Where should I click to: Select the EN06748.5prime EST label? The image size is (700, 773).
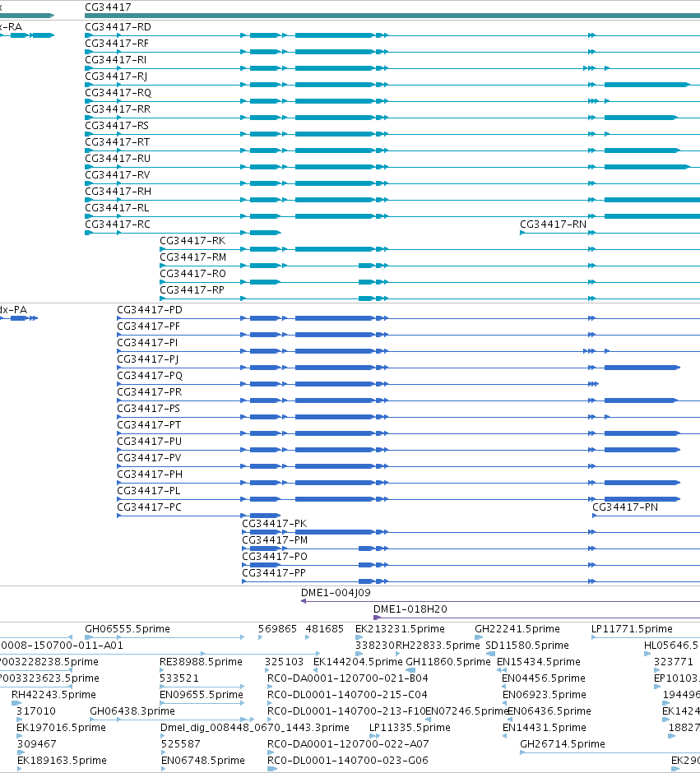tap(202, 761)
